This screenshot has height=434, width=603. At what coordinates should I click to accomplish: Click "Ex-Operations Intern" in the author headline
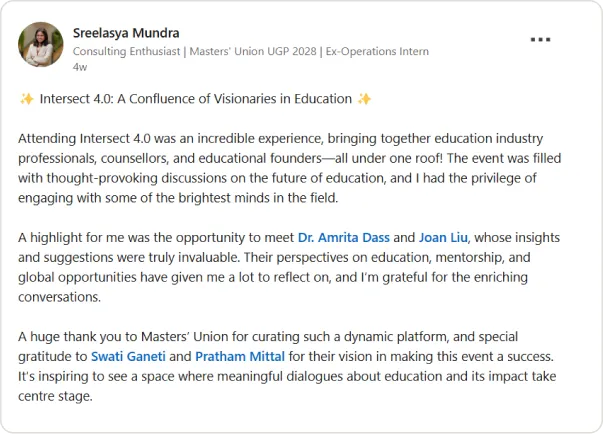378,52
